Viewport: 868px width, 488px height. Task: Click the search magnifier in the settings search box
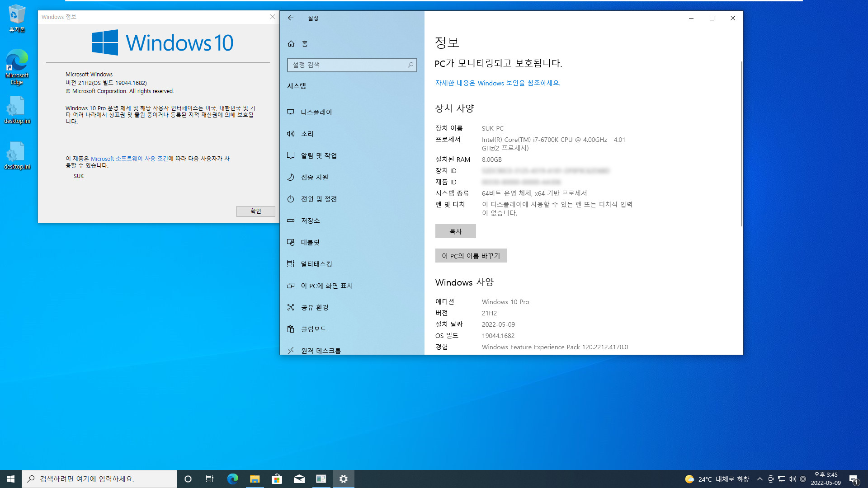[410, 65]
